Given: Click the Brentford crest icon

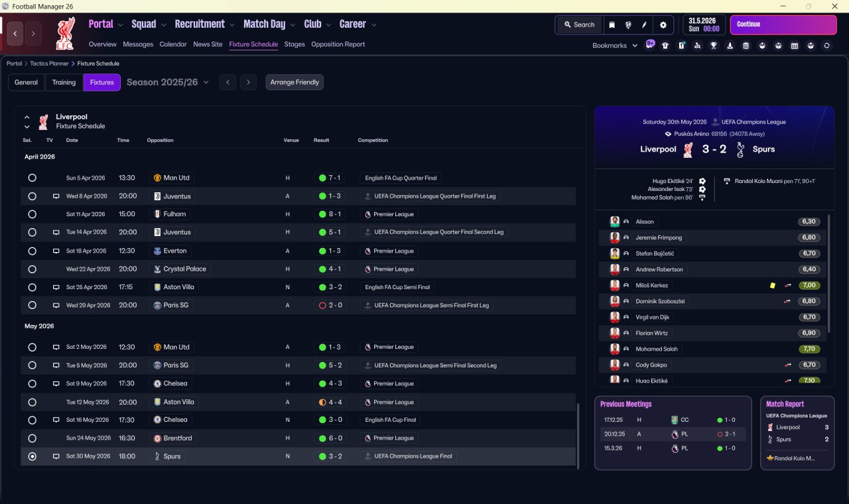Looking at the screenshot, I should click(157, 438).
